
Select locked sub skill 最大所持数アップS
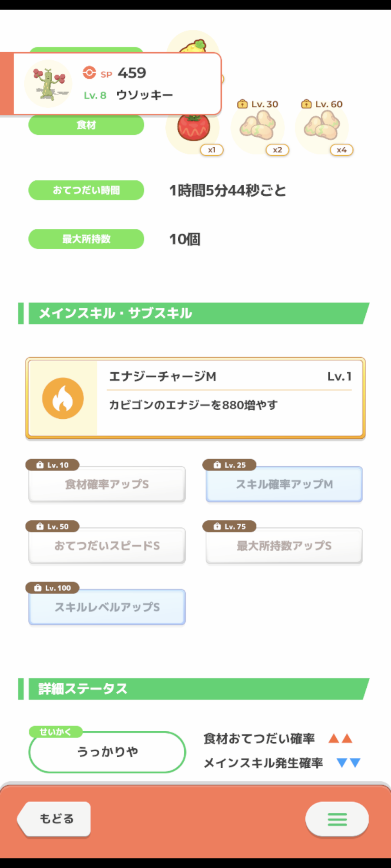[284, 546]
